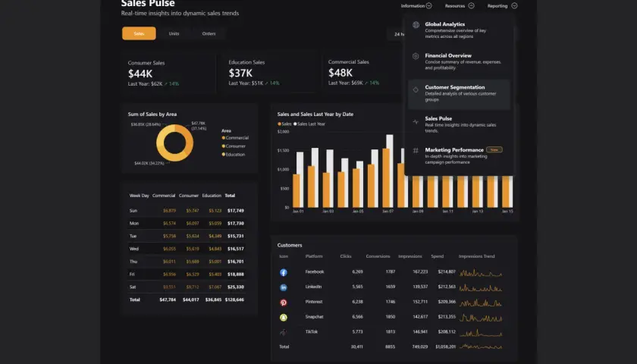
Task: Click Pinterest spend value $209,366
Action: (x=447, y=302)
